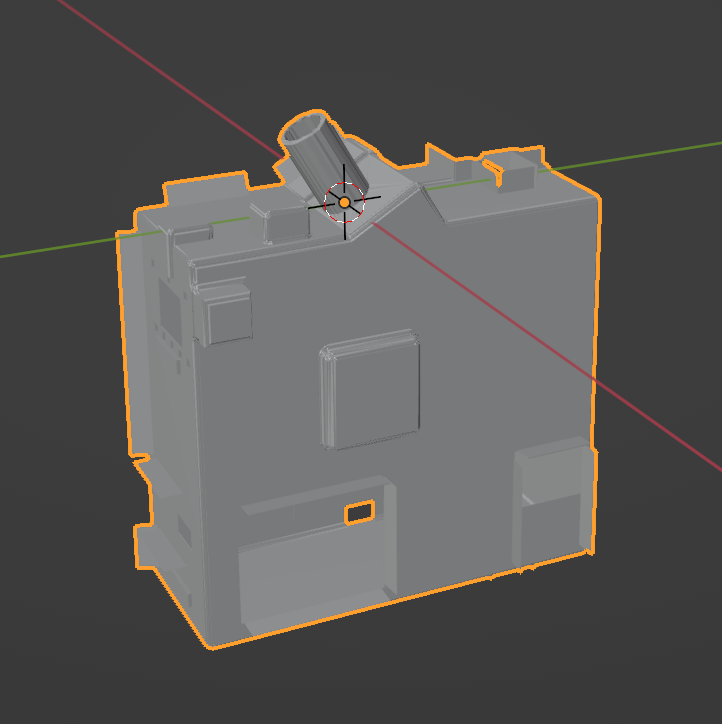This screenshot has width=722, height=724.
Task: Click the large raised square panel on the front face
Action: 372,394
